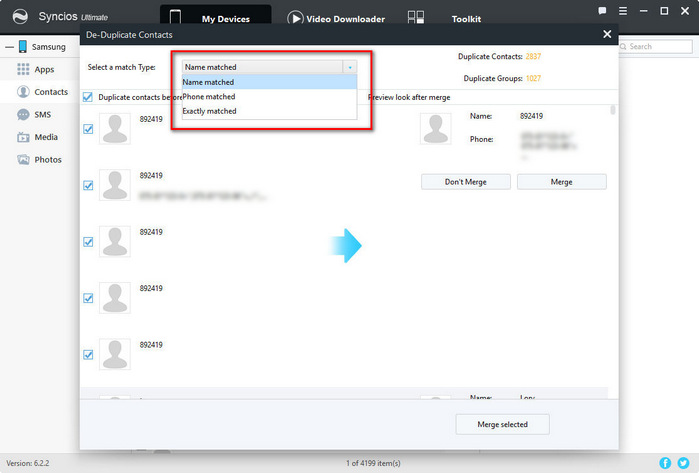Click the Merge selected button
This screenshot has width=699, height=473.
coord(502,424)
